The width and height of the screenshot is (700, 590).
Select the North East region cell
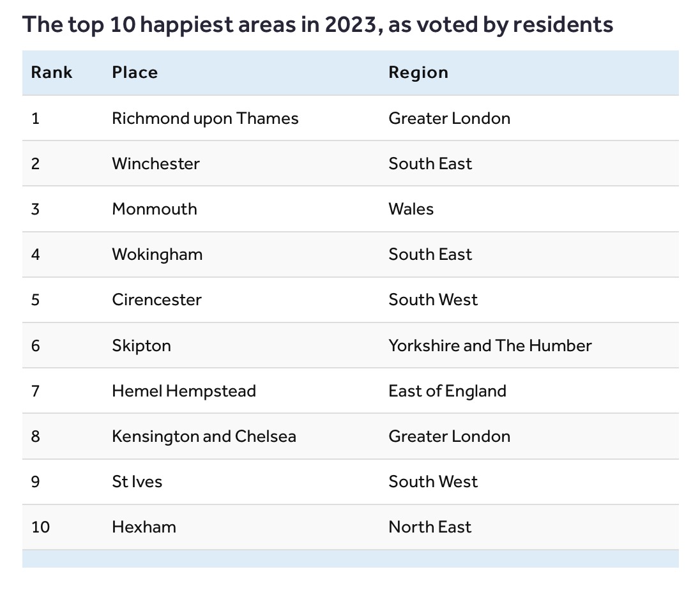[x=430, y=527]
